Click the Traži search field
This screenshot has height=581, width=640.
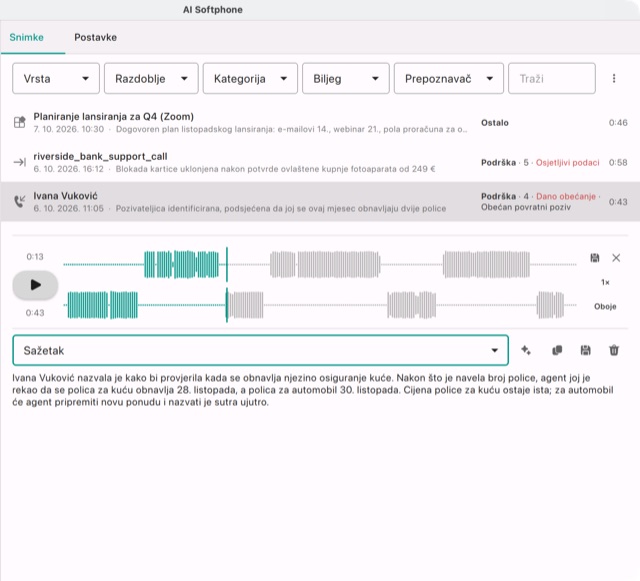coord(551,78)
